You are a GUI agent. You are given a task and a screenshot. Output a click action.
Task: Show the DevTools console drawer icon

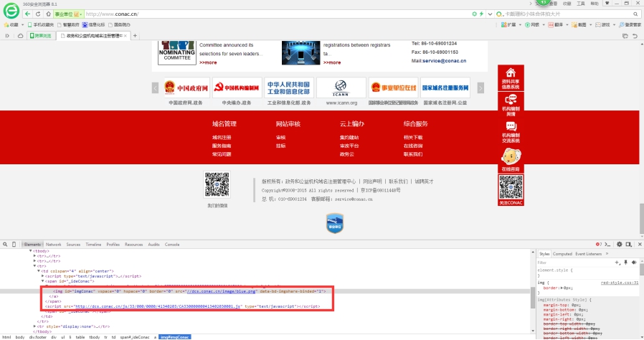click(x=608, y=245)
